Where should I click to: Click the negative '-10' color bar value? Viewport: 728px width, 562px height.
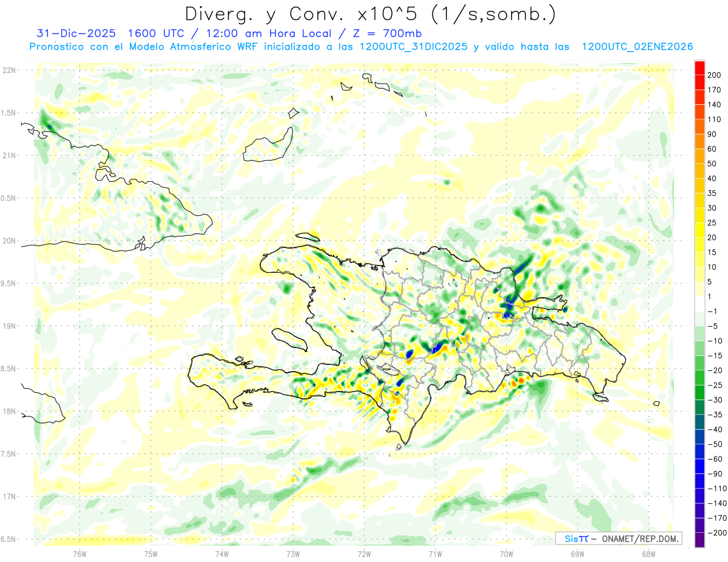click(x=716, y=341)
